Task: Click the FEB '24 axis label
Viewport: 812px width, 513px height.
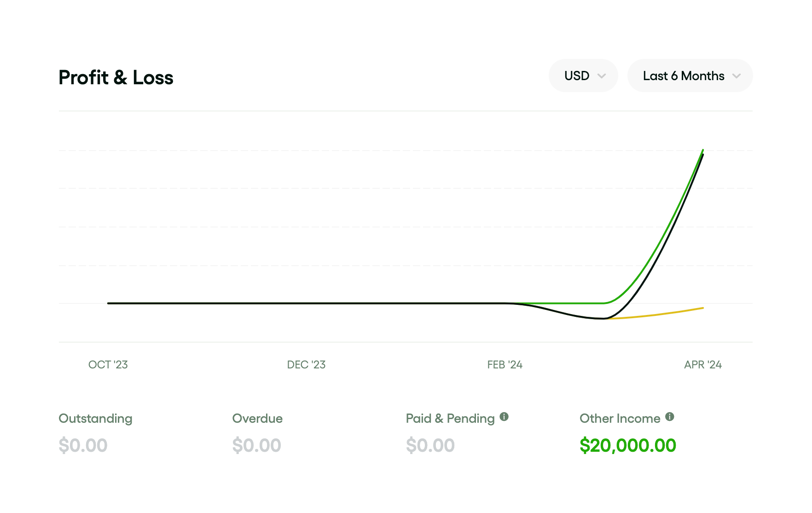Action: coord(505,365)
